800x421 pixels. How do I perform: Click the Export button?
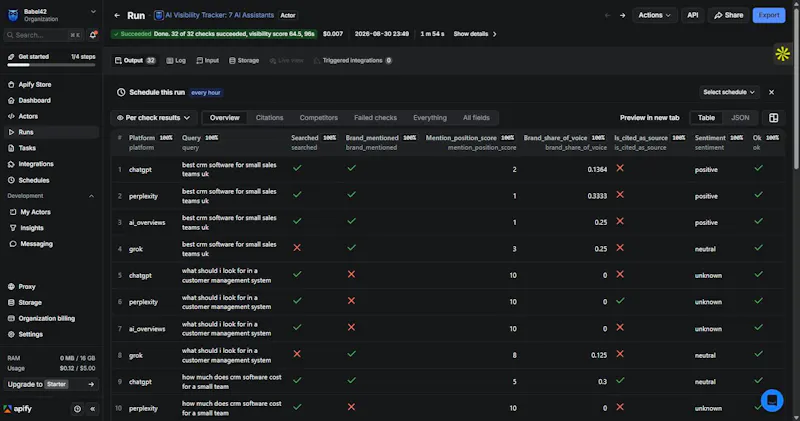tap(768, 15)
